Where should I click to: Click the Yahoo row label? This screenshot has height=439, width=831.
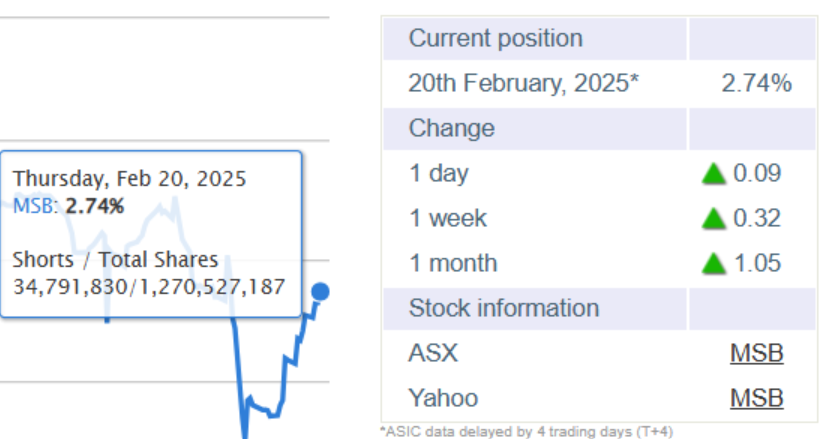click(x=443, y=398)
